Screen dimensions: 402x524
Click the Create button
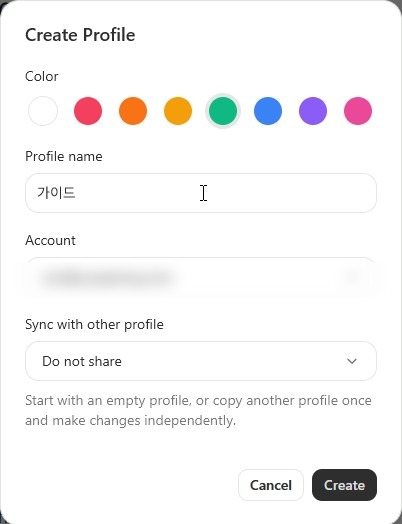pyautogui.click(x=344, y=485)
